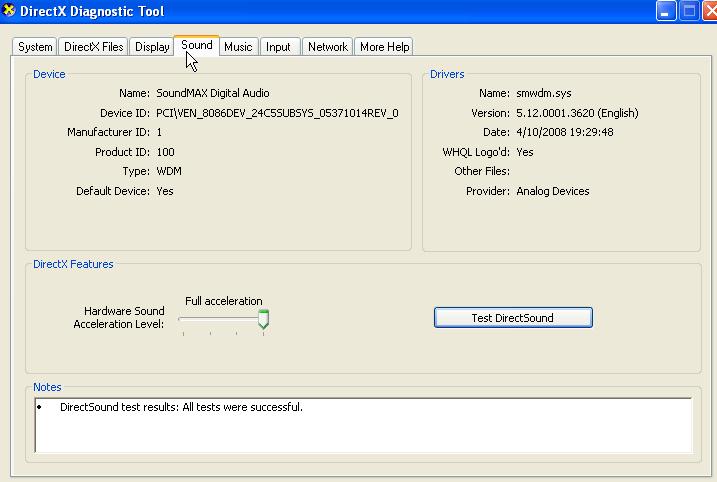Click the Drivers group heading

click(x=447, y=74)
